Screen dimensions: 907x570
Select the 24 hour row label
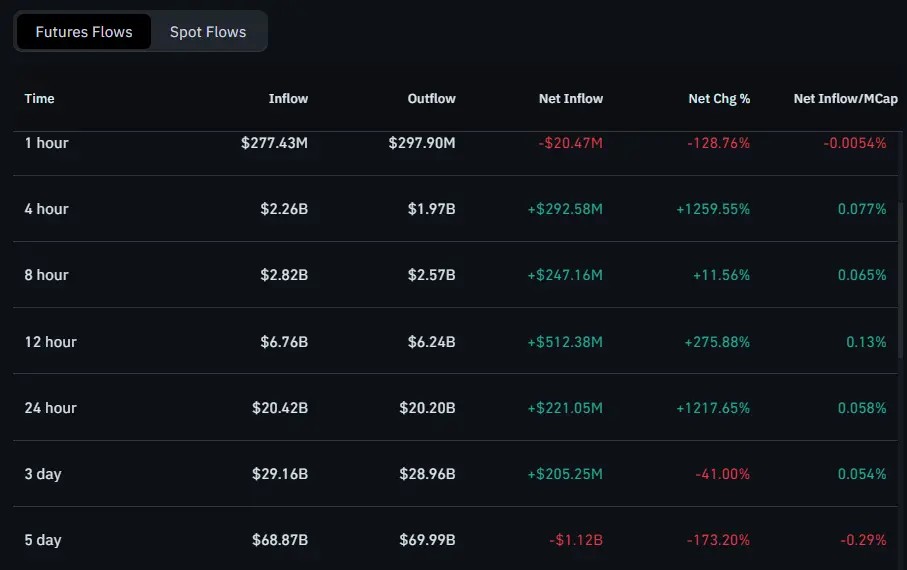pyautogui.click(x=51, y=408)
